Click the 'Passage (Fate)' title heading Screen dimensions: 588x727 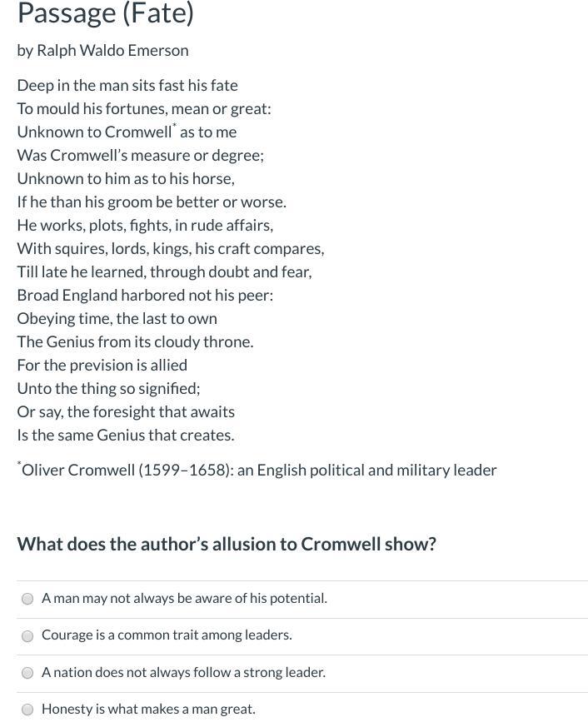coord(105,13)
